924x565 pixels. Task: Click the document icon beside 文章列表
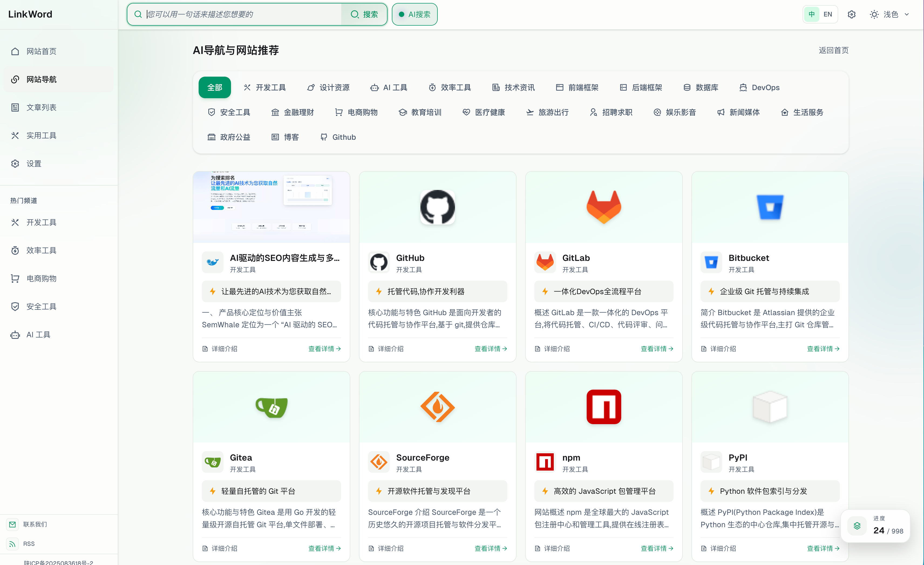15,108
